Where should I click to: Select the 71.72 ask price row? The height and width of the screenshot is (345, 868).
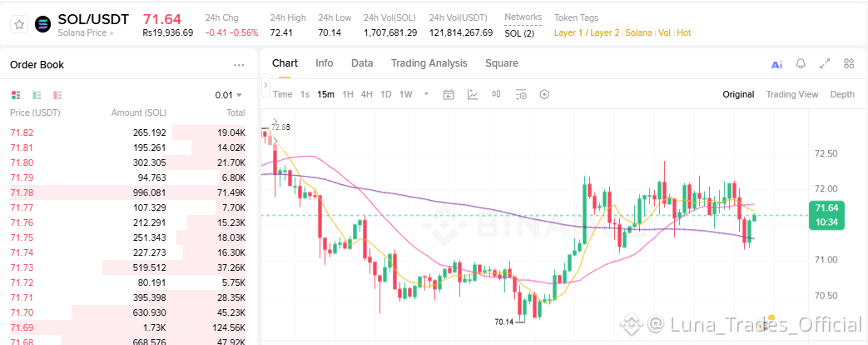[x=128, y=282]
